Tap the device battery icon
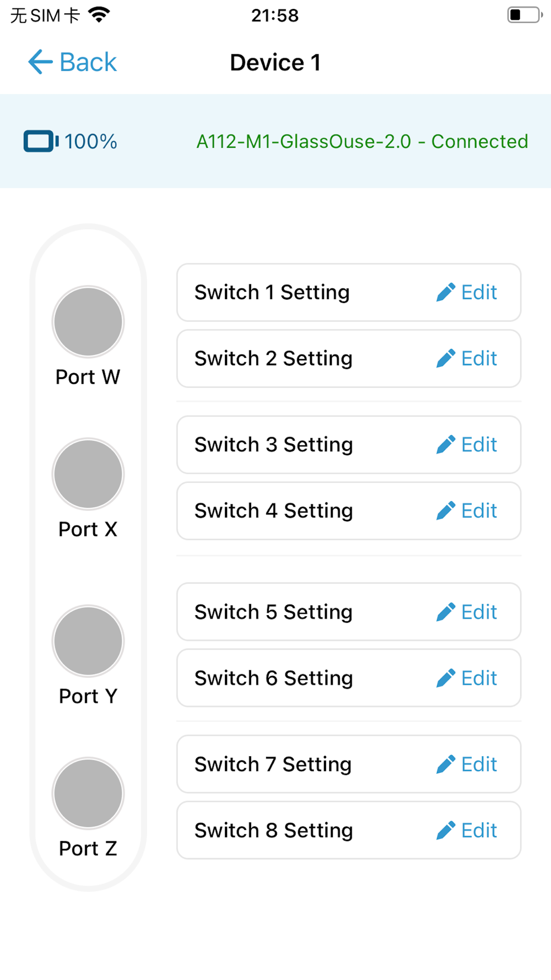The image size is (551, 980). point(41,141)
